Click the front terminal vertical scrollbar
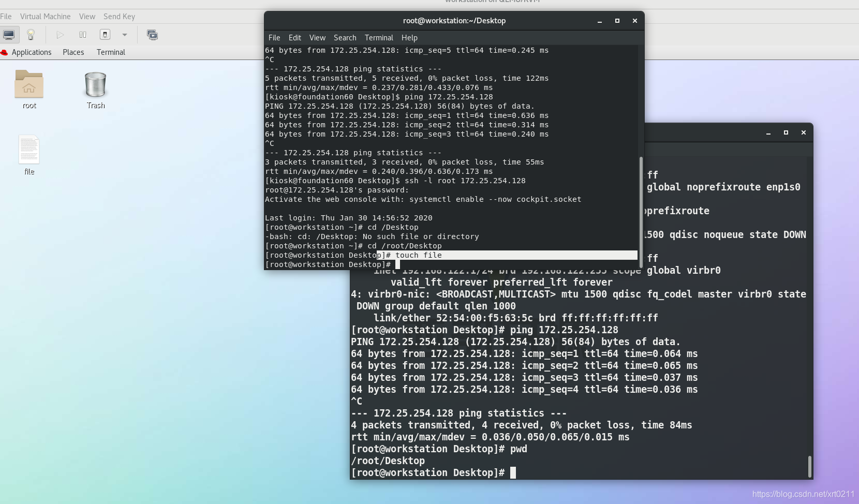The height and width of the screenshot is (504, 859). pyautogui.click(x=641, y=212)
